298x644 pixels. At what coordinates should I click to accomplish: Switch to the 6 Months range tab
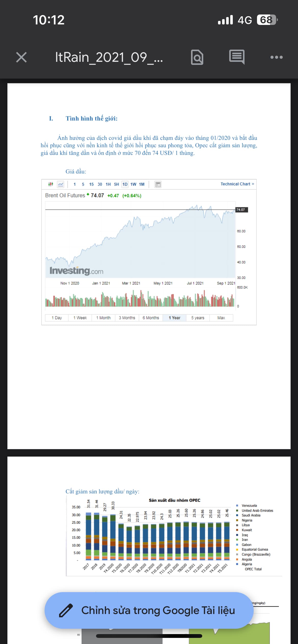click(151, 318)
